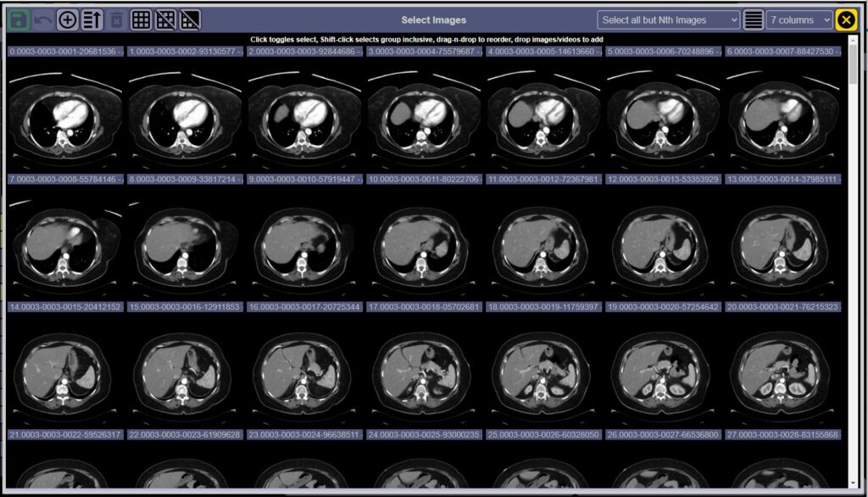Click label 16.0003-0003-0017-20725344
Viewport: 868px width, 497px height.
click(x=304, y=307)
